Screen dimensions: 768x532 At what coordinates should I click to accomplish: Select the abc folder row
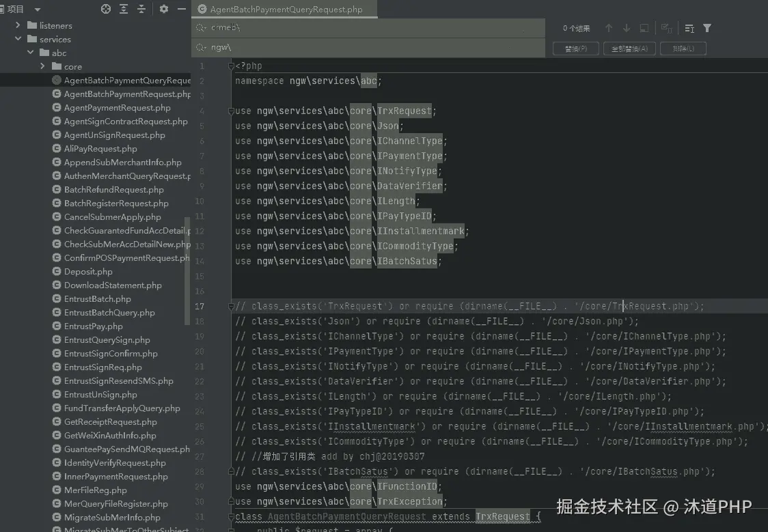96,53
